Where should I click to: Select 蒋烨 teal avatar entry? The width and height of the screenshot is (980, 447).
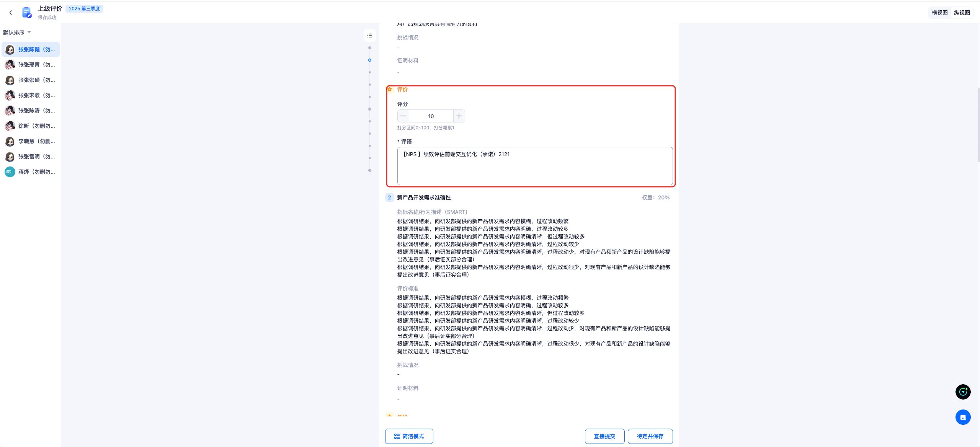(10, 172)
